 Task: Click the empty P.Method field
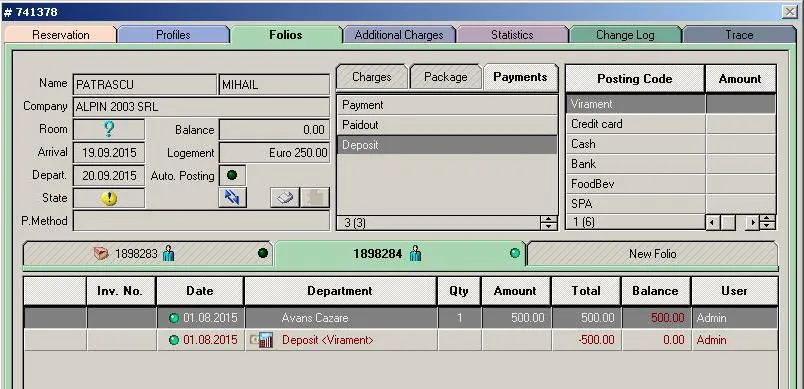click(202, 221)
